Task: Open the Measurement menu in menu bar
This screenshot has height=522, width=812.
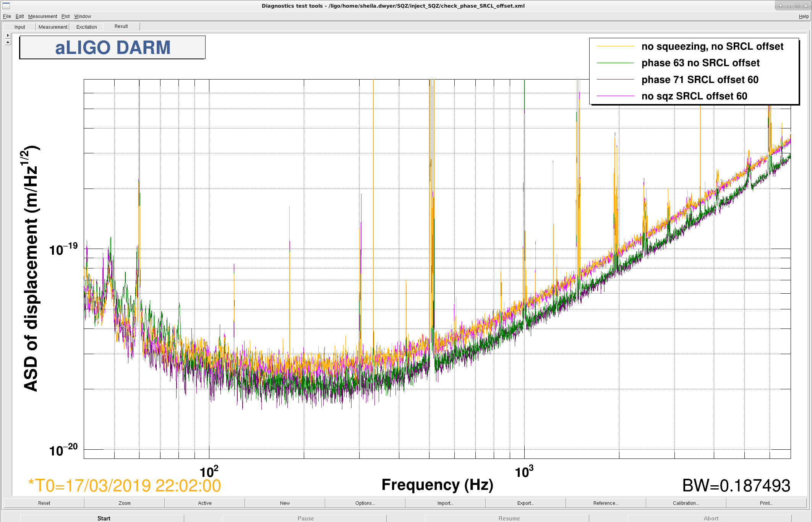Action: pos(42,16)
